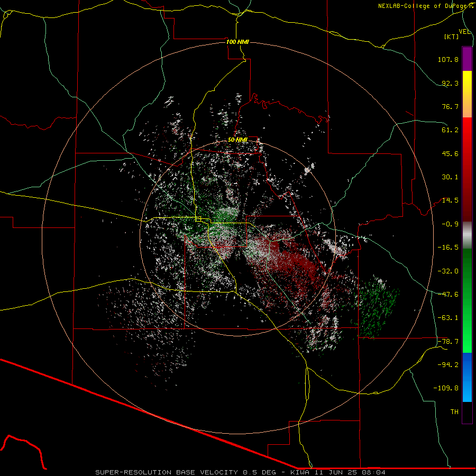
Task: Click the 11 JUN 25 08:04 timestamp
Action: (x=350, y=472)
